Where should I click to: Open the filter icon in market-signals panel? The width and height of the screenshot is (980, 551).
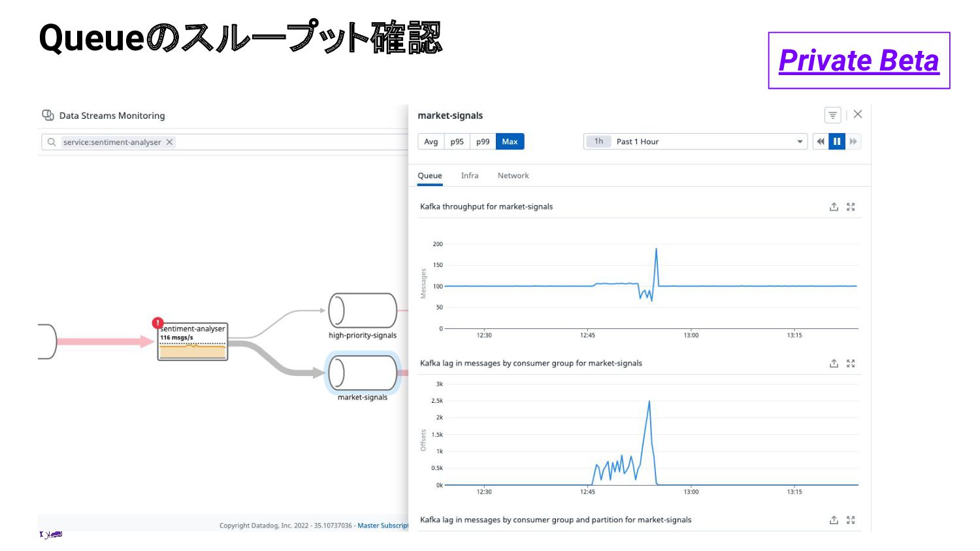[832, 116]
